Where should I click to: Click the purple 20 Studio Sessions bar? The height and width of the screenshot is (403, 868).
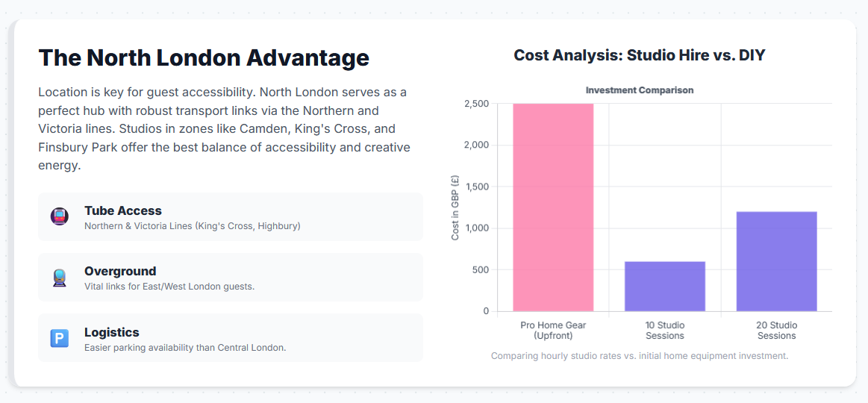click(777, 261)
